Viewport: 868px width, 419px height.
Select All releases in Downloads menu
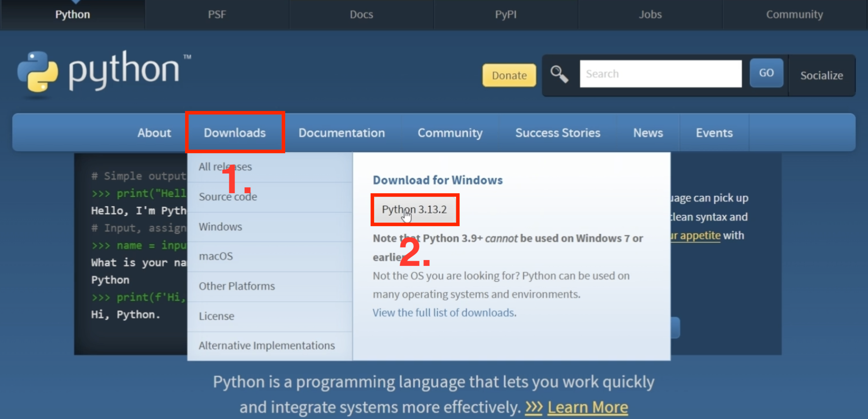coord(225,166)
